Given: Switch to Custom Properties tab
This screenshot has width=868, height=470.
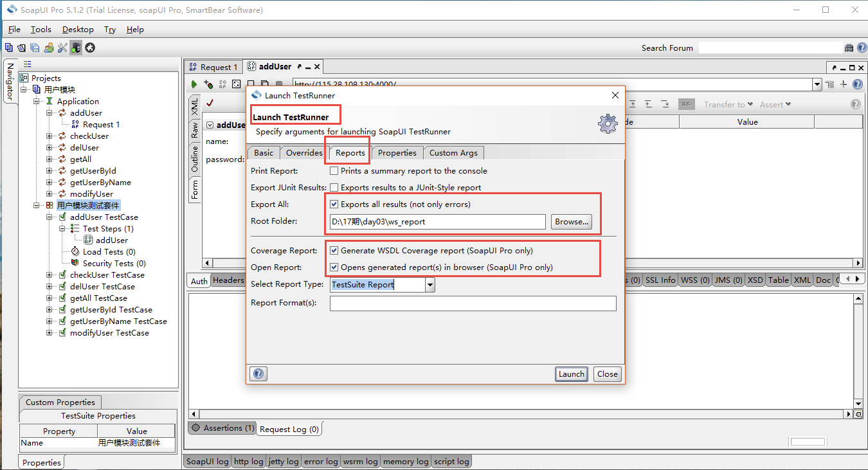Looking at the screenshot, I should 60,402.
